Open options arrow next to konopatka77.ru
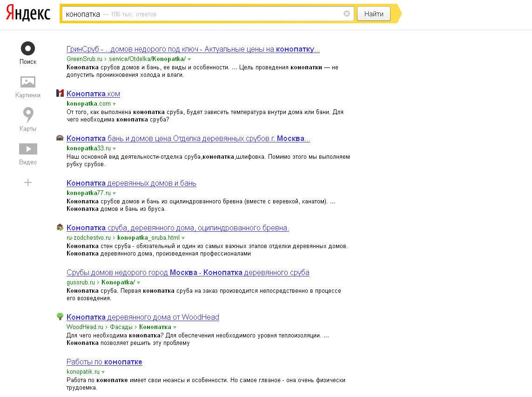This screenshot has width=532, height=397. (x=114, y=193)
